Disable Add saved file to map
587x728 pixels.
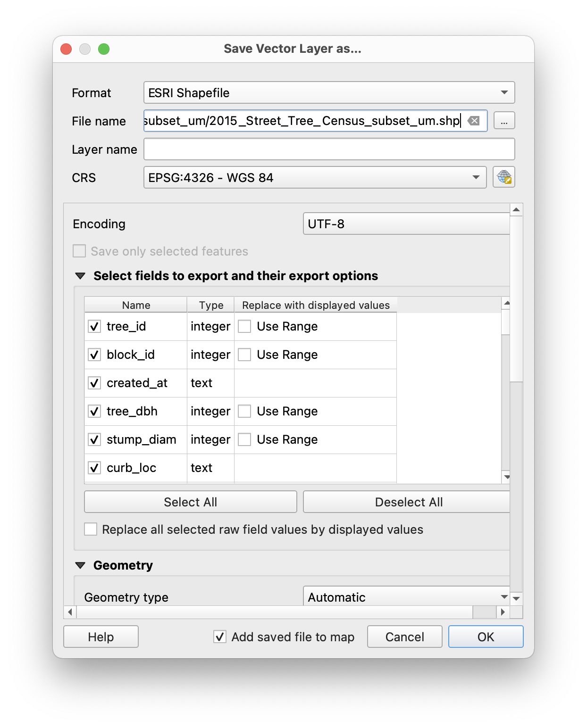point(219,637)
